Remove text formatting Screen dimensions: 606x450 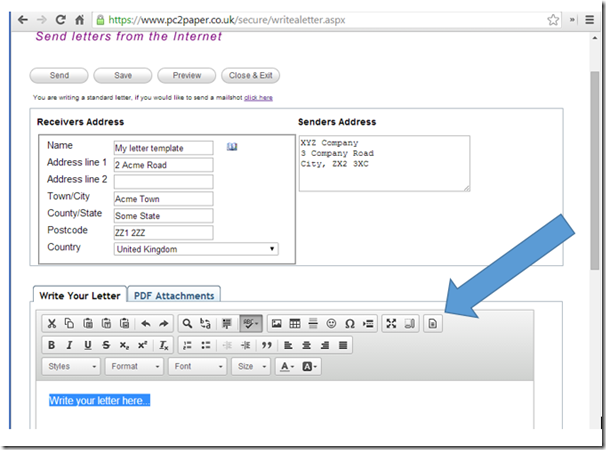(164, 345)
